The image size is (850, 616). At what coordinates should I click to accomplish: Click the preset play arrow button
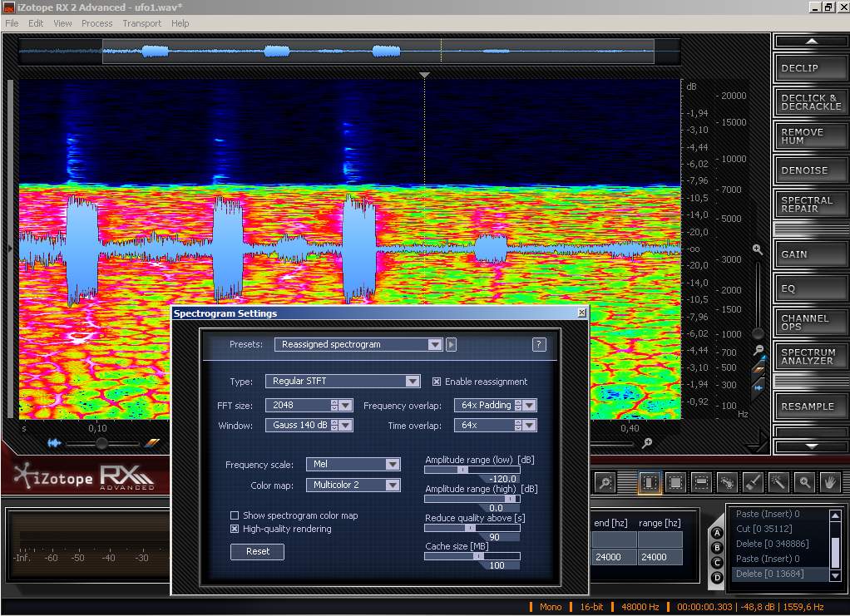[451, 344]
